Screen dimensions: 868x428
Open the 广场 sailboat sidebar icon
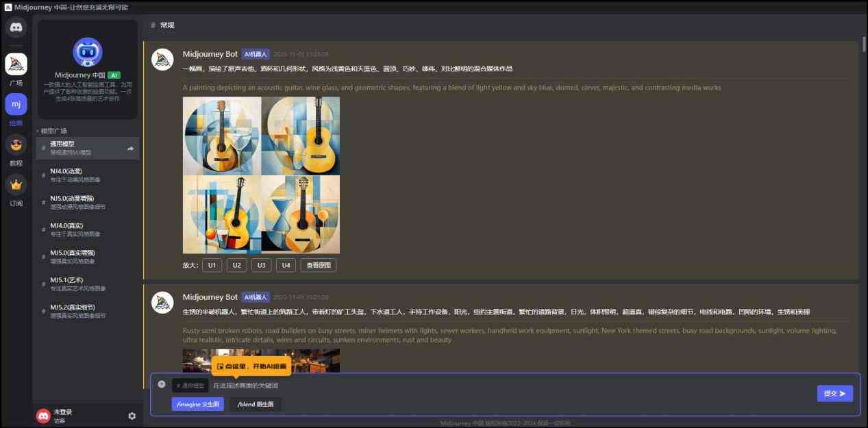(16, 64)
